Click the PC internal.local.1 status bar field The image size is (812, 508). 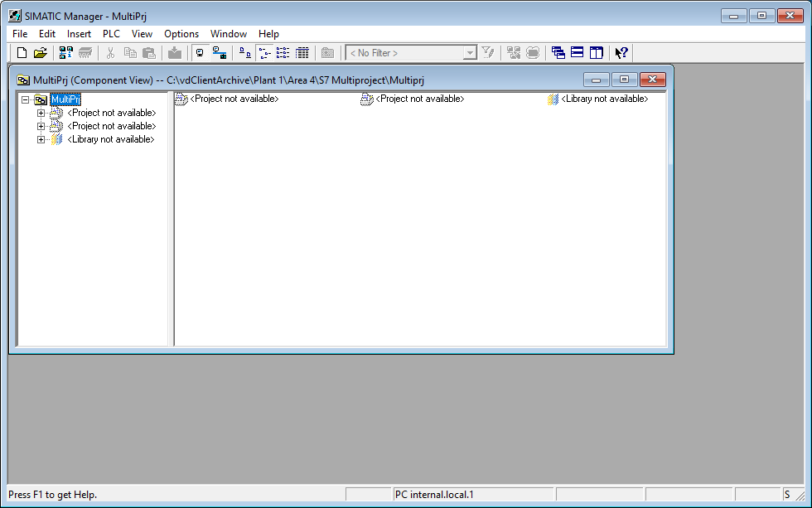pos(473,494)
